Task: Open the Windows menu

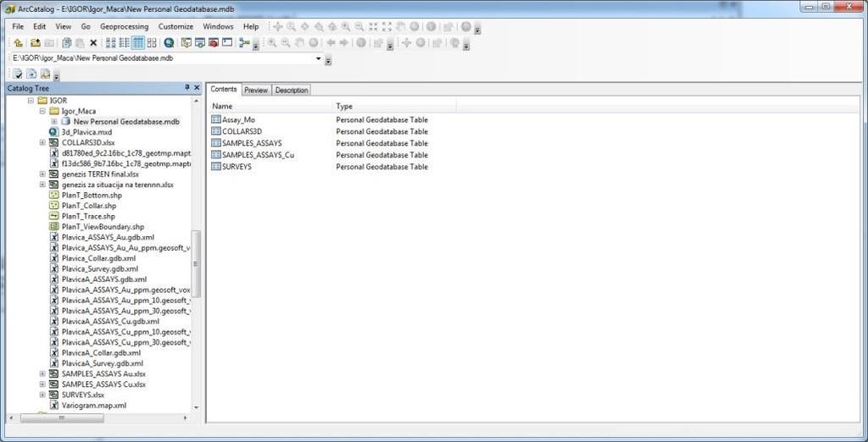Action: (218, 26)
